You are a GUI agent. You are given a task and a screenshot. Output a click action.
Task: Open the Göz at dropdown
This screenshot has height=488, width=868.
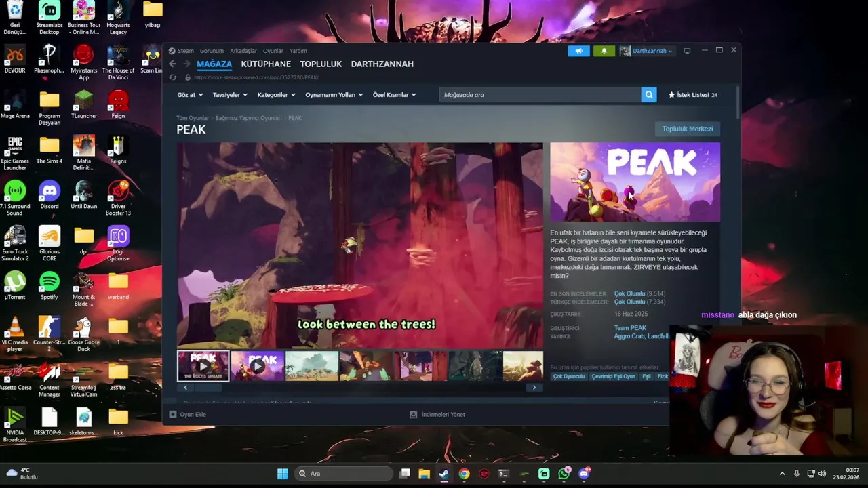(x=190, y=95)
